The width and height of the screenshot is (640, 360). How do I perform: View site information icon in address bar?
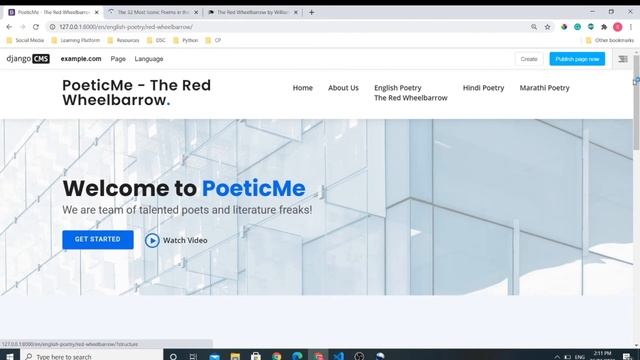[x=52, y=27]
